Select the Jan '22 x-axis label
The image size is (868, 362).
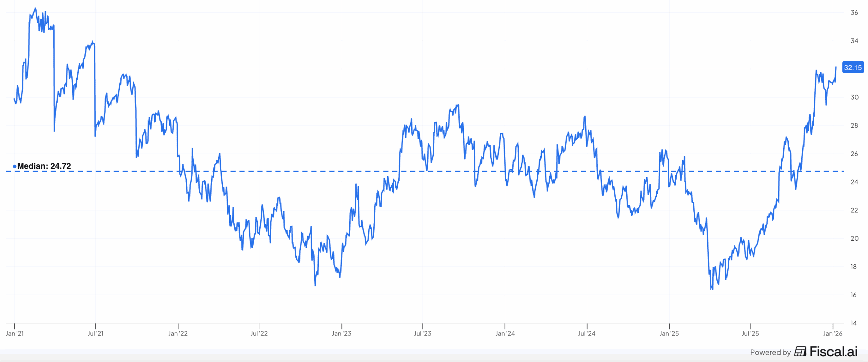pyautogui.click(x=178, y=334)
